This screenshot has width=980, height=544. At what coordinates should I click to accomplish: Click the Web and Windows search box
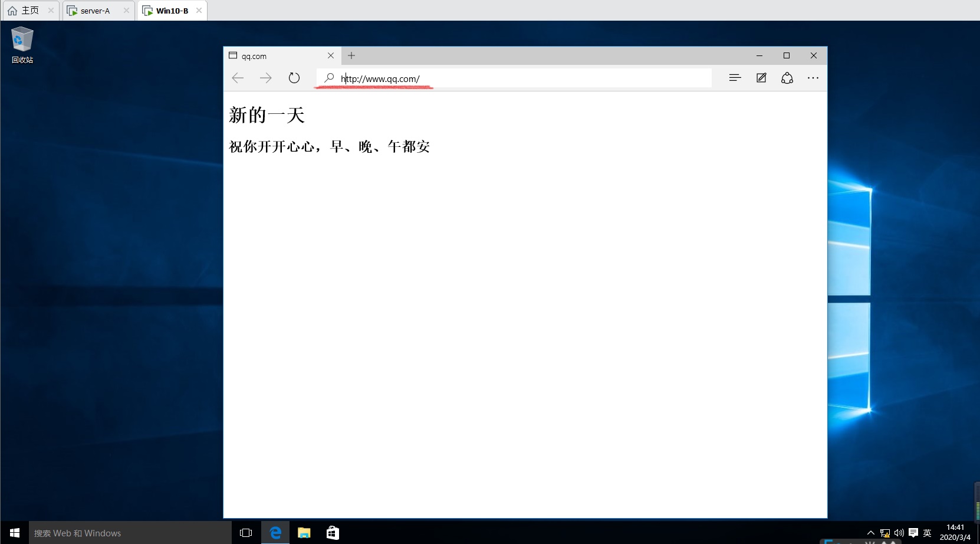130,533
